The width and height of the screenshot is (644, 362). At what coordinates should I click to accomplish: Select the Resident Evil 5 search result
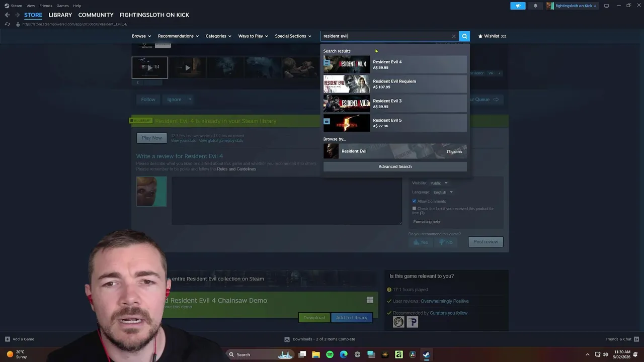(x=395, y=123)
